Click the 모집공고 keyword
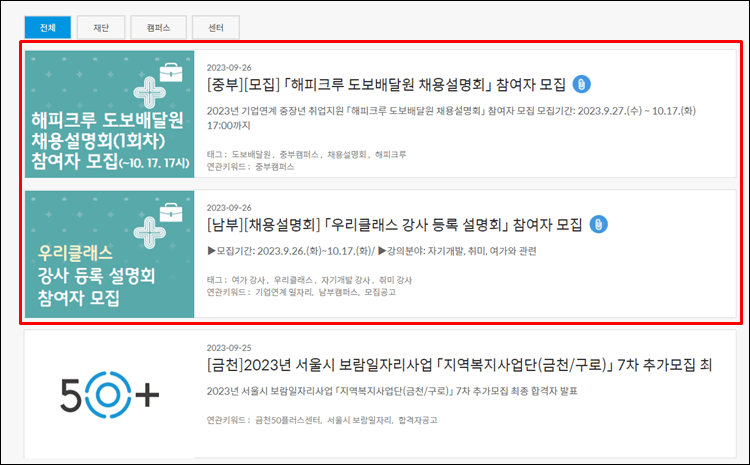 click(x=380, y=292)
